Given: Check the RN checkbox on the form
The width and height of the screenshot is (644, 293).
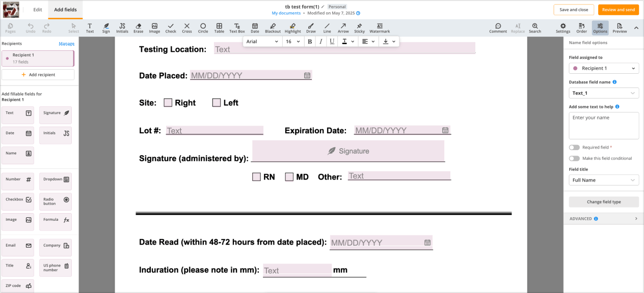Looking at the screenshot, I should click(x=256, y=175).
